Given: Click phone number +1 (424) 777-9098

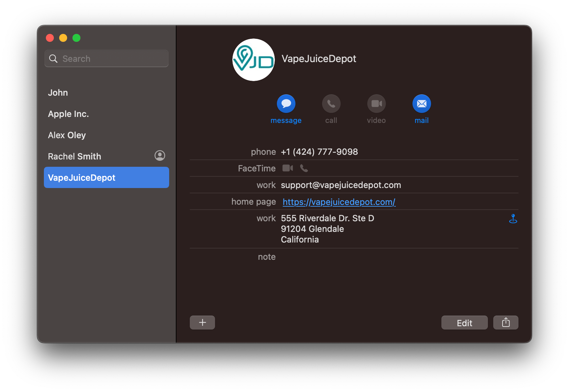Looking at the screenshot, I should coord(319,152).
